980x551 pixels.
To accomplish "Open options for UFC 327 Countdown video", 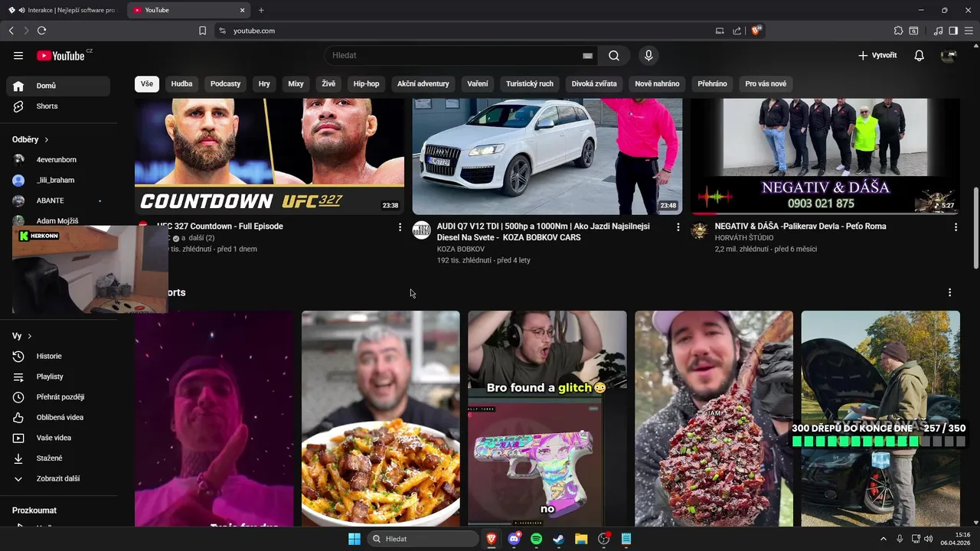I will coord(400,227).
